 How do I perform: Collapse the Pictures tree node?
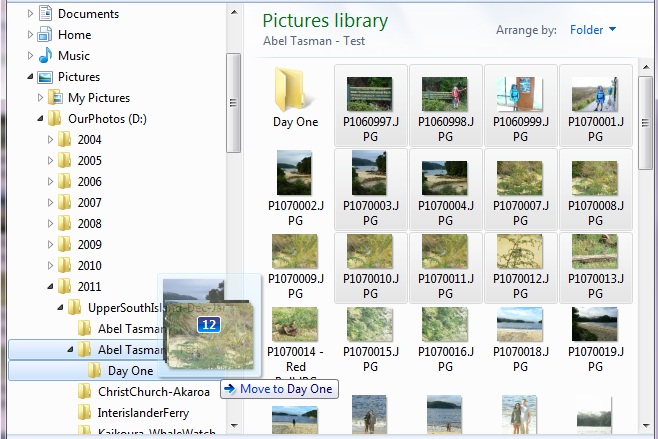30,77
